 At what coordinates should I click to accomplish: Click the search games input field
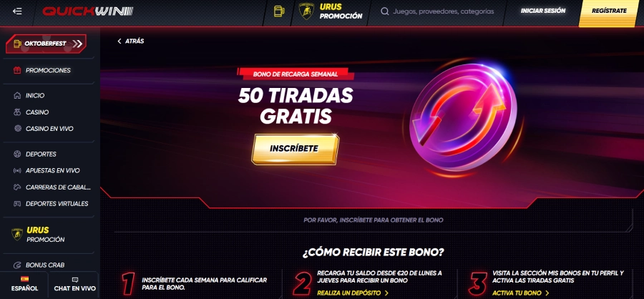[x=443, y=11]
